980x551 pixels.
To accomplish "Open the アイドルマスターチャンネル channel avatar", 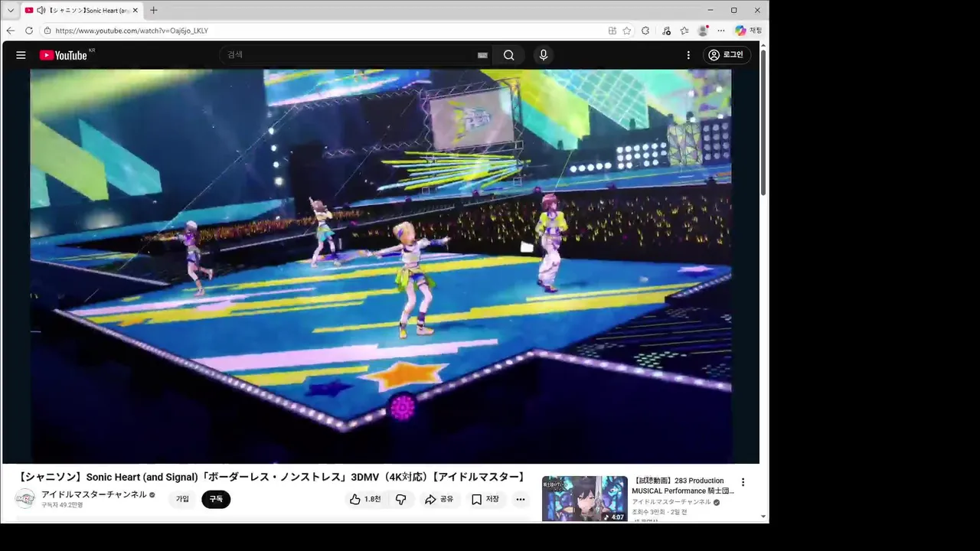I will [25, 499].
